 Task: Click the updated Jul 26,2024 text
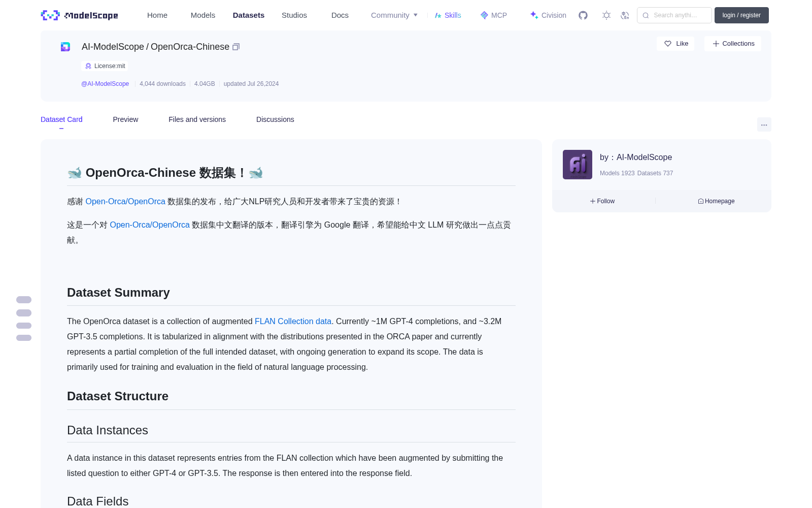251,84
